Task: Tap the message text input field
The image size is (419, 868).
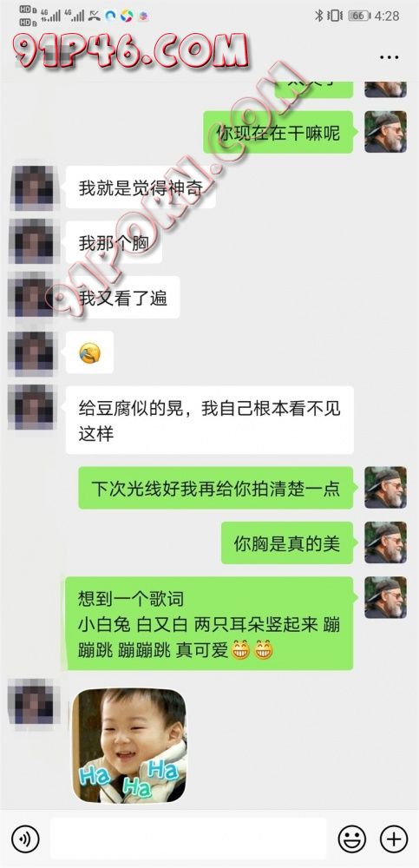Action: click(188, 838)
